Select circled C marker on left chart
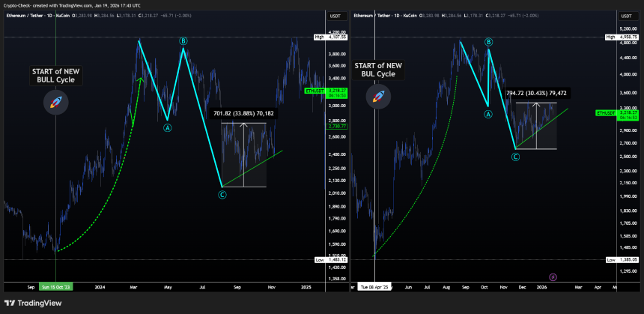 pyautogui.click(x=222, y=195)
